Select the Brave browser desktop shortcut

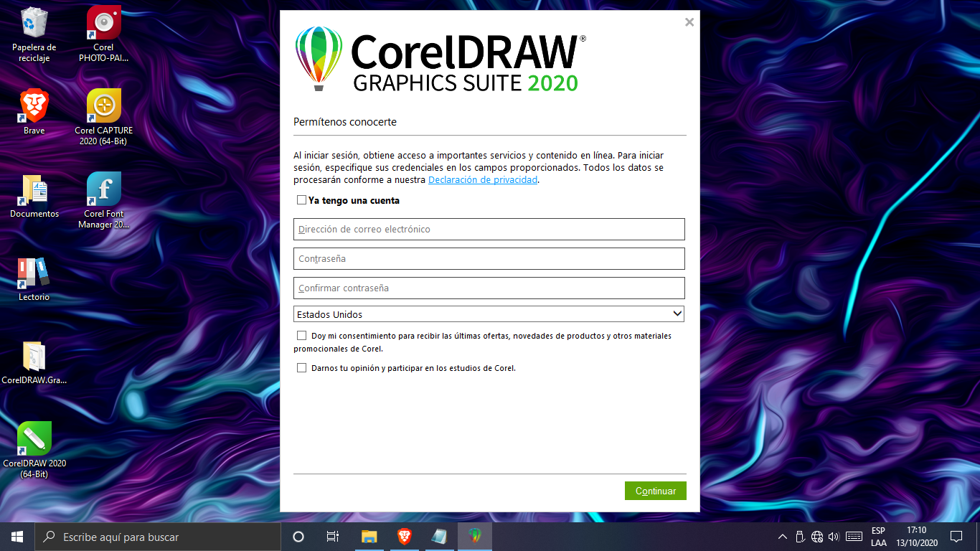click(x=34, y=113)
